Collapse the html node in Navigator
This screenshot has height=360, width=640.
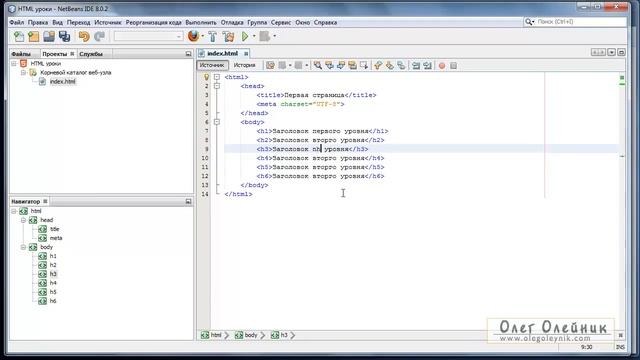pos(14,211)
